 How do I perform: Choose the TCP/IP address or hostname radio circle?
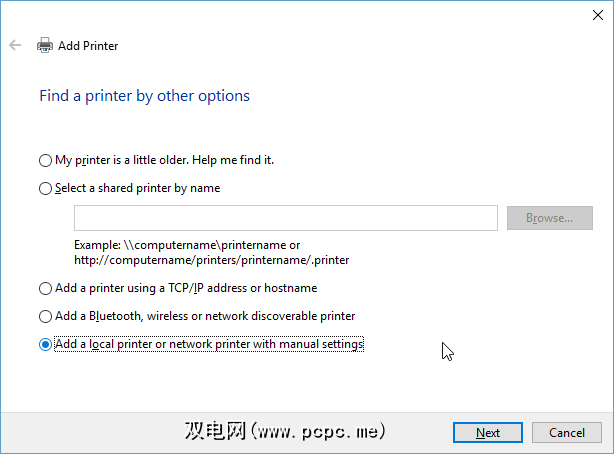(45, 288)
